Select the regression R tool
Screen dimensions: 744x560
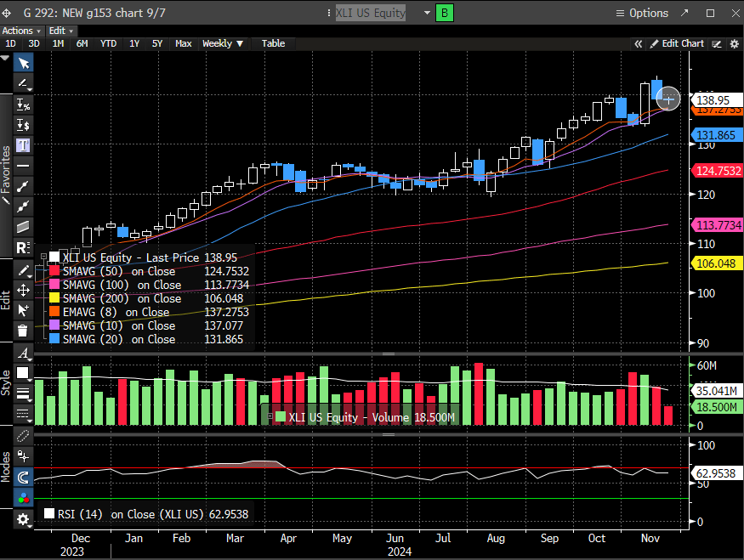(23, 247)
